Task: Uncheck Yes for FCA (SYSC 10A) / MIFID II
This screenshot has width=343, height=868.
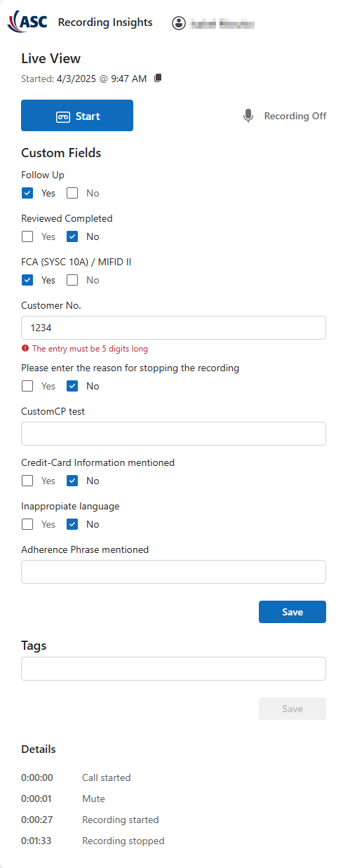Action: pos(27,280)
